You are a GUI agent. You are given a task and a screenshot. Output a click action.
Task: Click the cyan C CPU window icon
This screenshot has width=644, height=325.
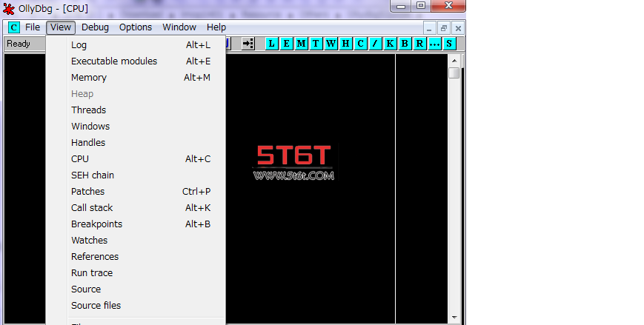coord(14,27)
